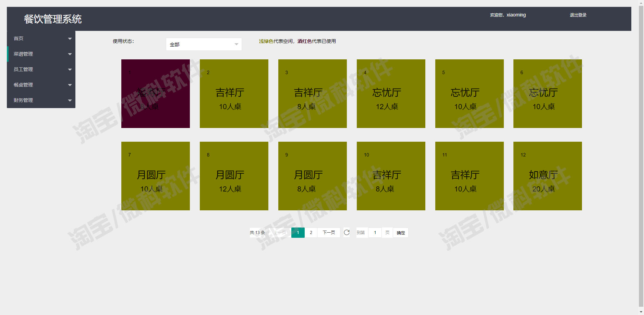This screenshot has width=644, height=315.
Task: Click the 退出登录 link
Action: click(578, 15)
